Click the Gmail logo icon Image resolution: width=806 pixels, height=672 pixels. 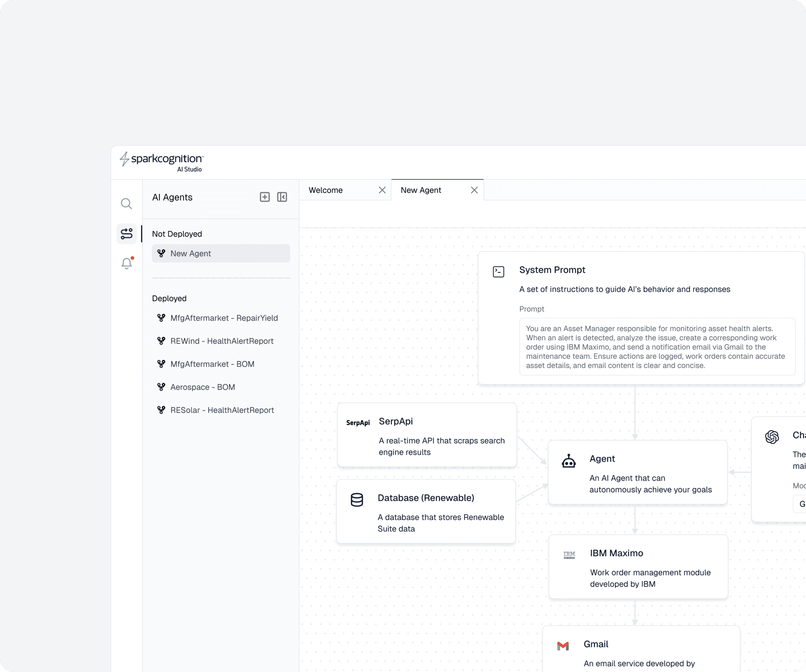pos(563,646)
